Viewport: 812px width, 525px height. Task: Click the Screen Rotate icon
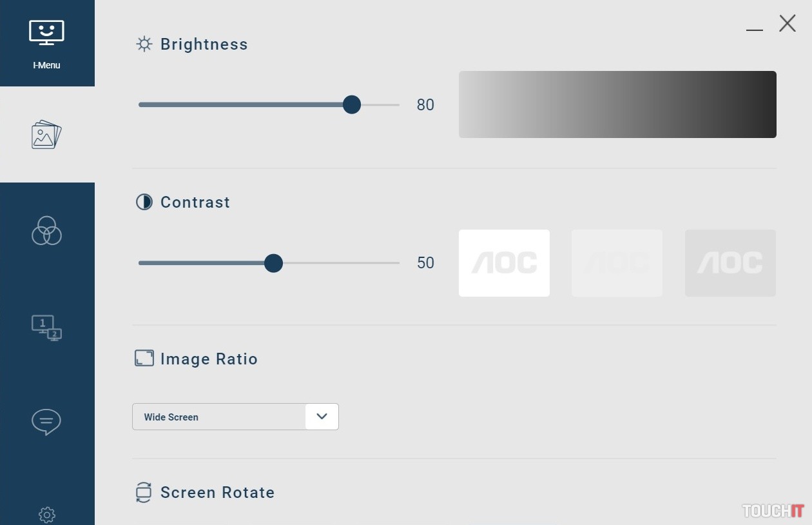point(144,492)
